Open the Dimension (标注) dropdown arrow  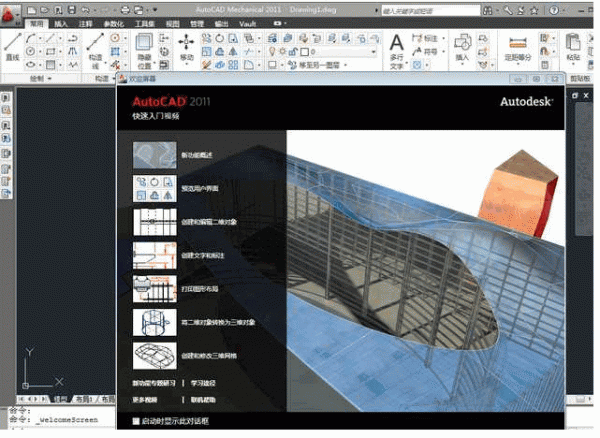(443, 38)
